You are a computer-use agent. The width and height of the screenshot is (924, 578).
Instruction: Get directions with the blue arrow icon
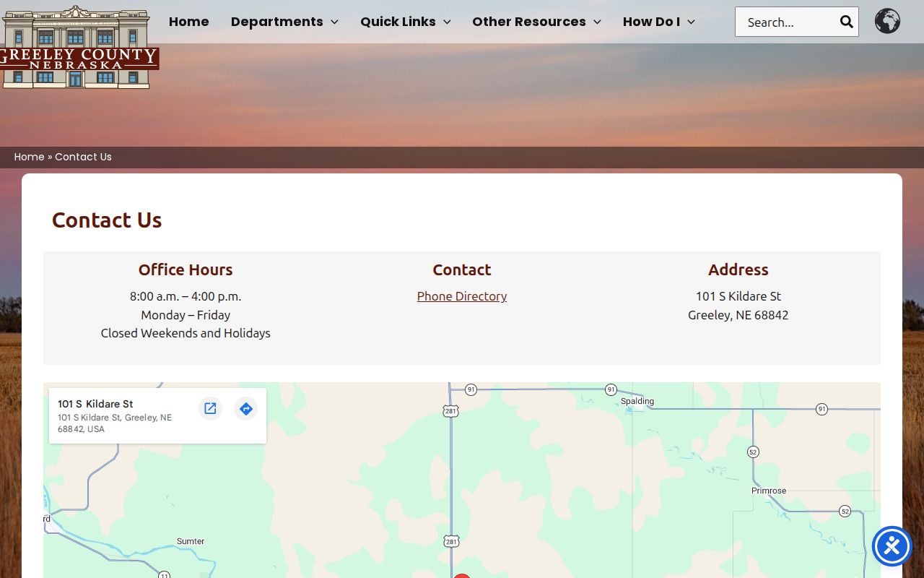(245, 408)
